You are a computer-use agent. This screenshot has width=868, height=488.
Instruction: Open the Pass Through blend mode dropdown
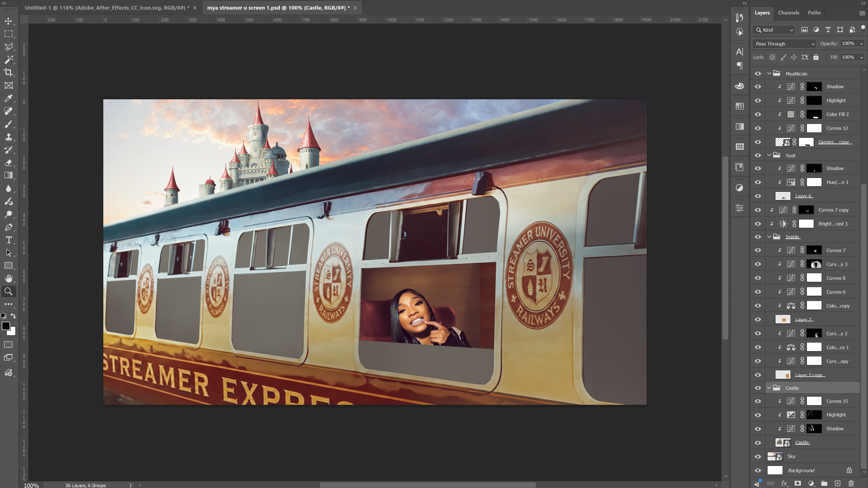pos(785,44)
